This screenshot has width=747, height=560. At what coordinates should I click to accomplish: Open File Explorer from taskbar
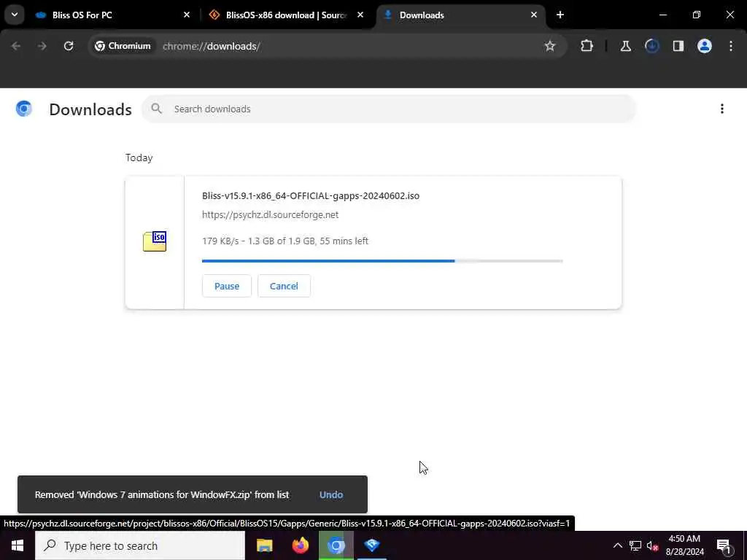click(x=264, y=545)
